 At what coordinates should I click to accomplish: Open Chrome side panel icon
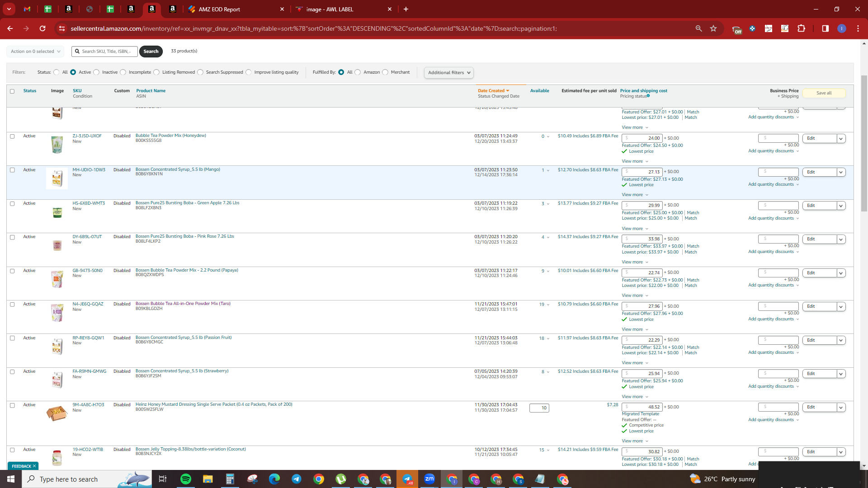(826, 28)
